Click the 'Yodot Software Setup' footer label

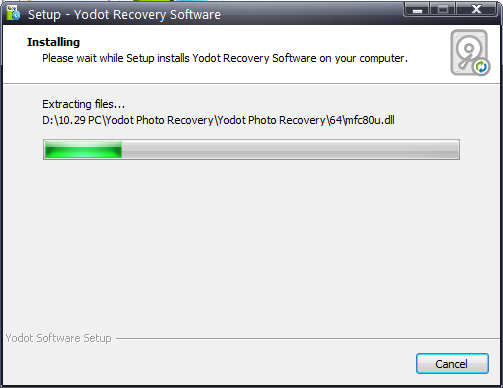(x=58, y=338)
